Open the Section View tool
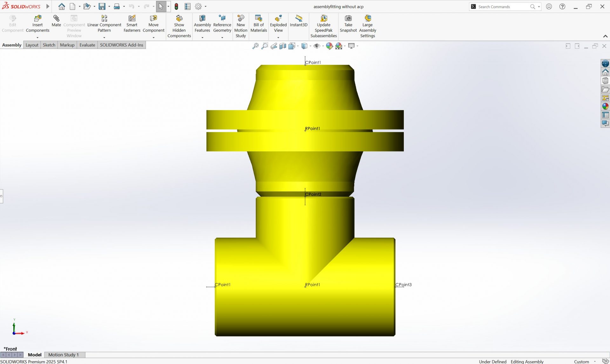The image size is (610, 364). pyautogui.click(x=282, y=46)
